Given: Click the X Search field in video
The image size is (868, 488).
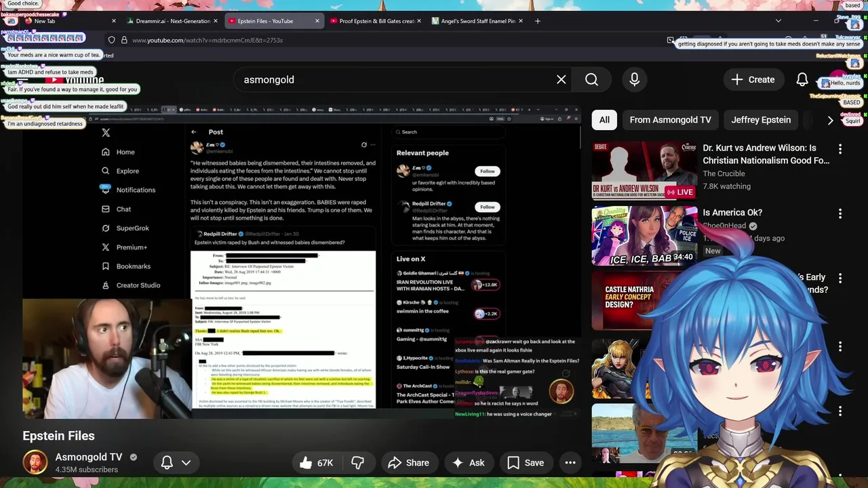Looking at the screenshot, I should click(448, 132).
